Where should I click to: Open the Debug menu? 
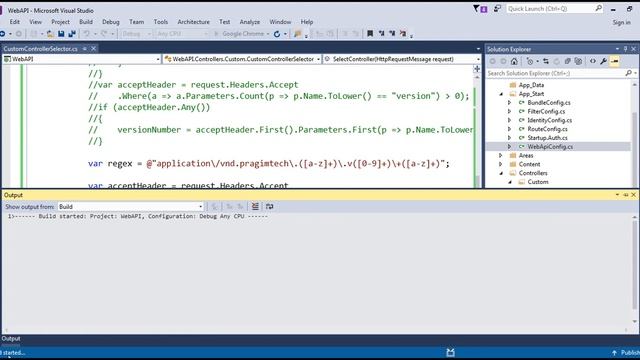(111, 22)
